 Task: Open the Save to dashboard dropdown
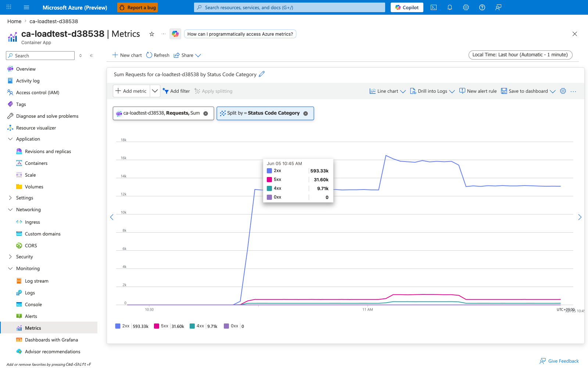[x=528, y=91]
